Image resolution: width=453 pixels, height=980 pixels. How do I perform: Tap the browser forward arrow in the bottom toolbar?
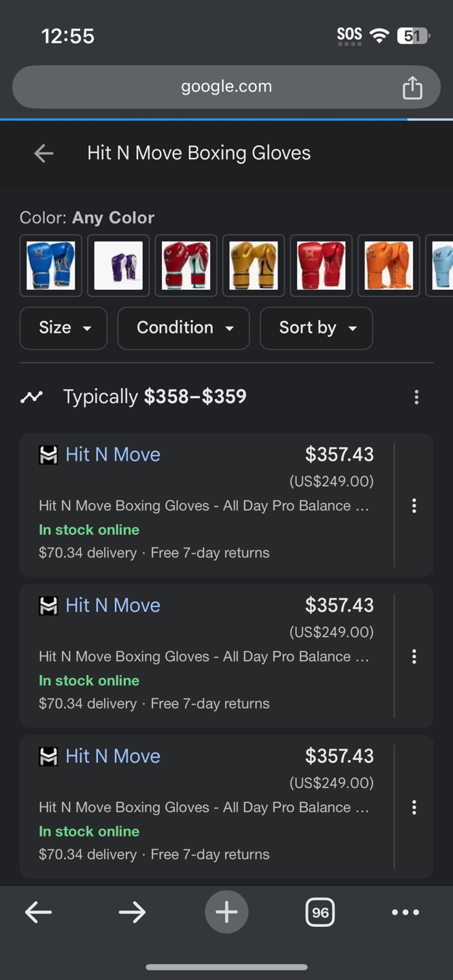click(x=132, y=913)
